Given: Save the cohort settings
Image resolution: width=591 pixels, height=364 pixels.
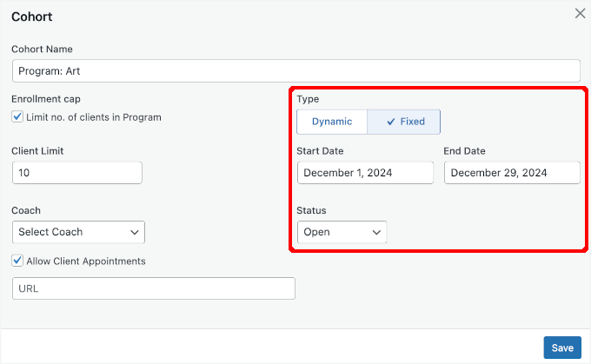Looking at the screenshot, I should (562, 347).
